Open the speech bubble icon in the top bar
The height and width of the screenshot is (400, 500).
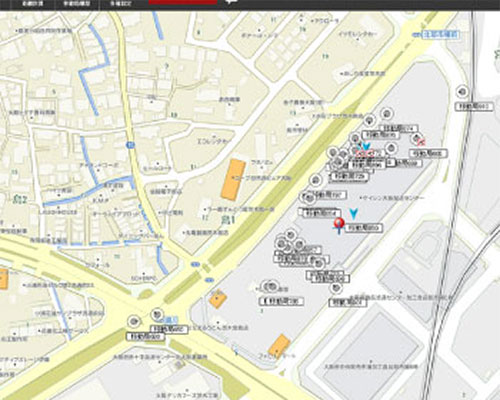pyautogui.click(x=231, y=2)
